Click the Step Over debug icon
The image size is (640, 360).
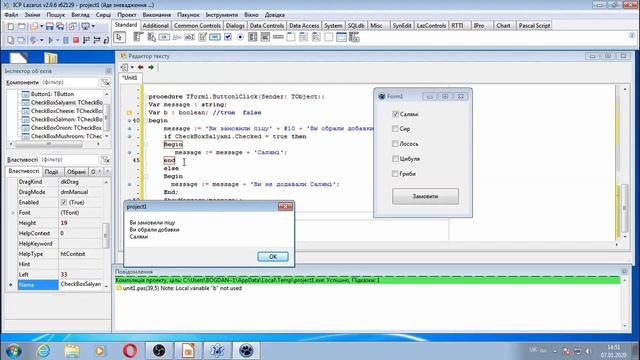[97, 40]
